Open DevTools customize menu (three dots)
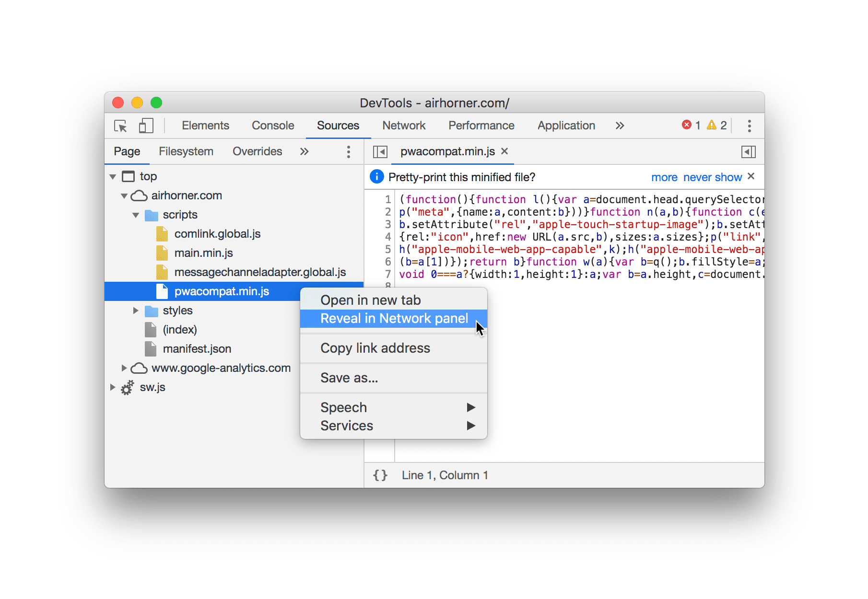This screenshot has width=868, height=599. pyautogui.click(x=749, y=126)
